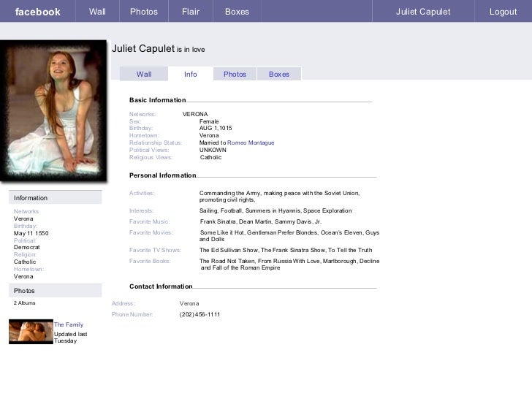Click the Contact Information heading
The height and width of the screenshot is (399, 532).
tap(161, 286)
